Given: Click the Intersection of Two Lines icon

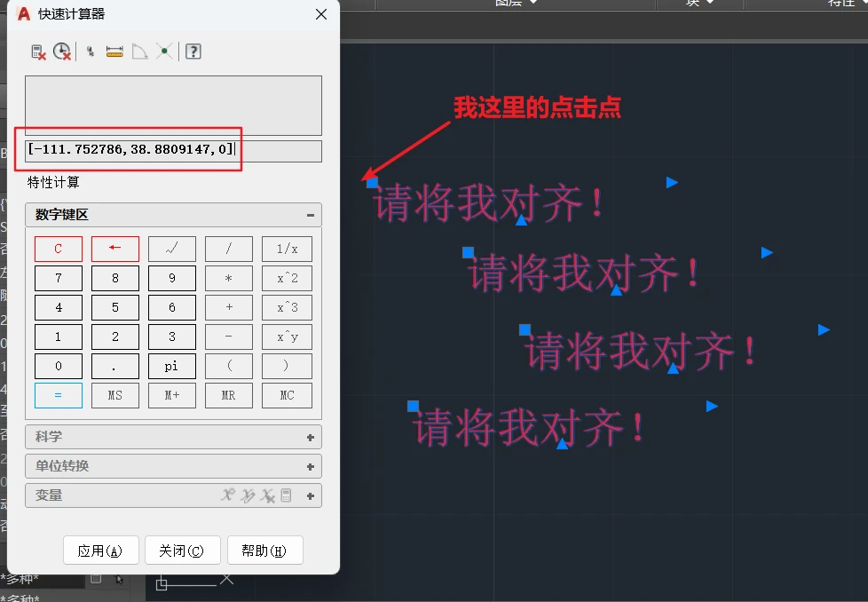Looking at the screenshot, I should [164, 51].
